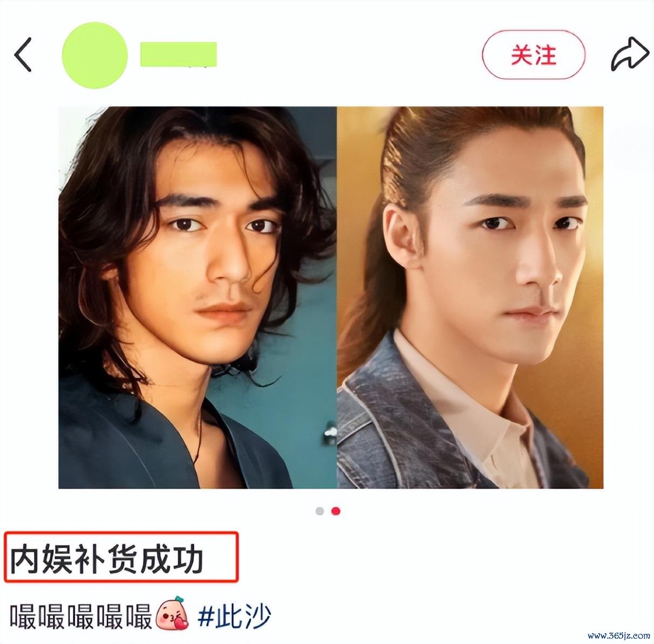
Task: Go back using the left arrow icon
Action: coord(23,54)
